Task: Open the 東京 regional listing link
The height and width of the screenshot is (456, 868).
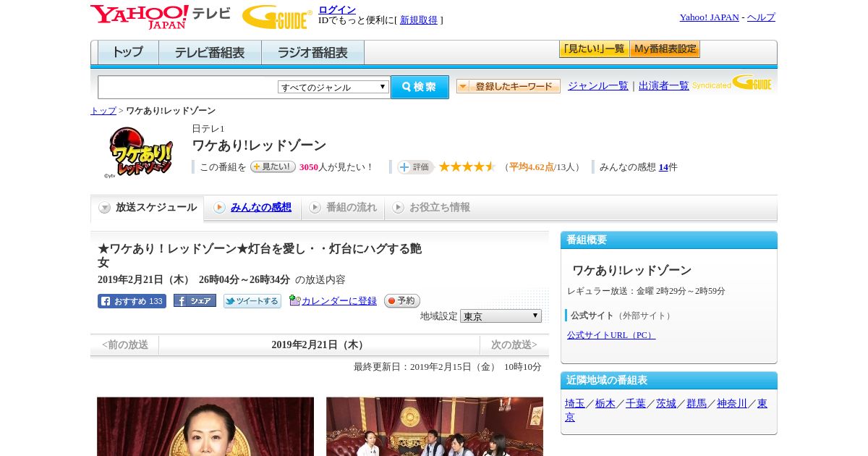Action: point(762,404)
